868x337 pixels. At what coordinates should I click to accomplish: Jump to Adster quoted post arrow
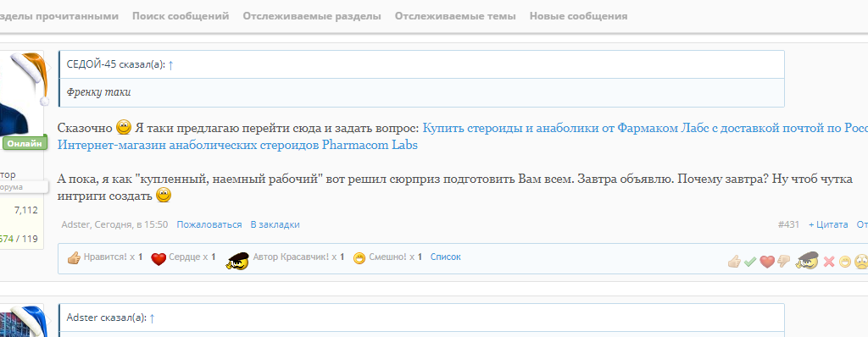[x=153, y=318]
